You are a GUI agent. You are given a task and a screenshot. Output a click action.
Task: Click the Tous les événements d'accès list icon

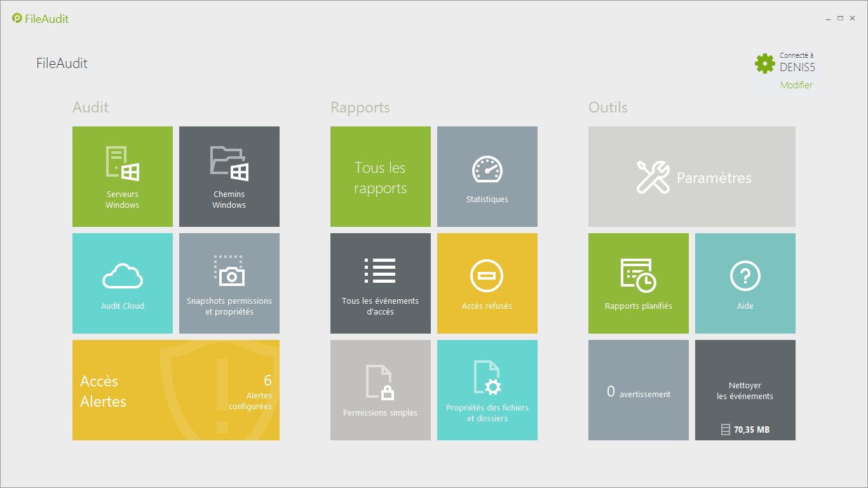pos(380,271)
